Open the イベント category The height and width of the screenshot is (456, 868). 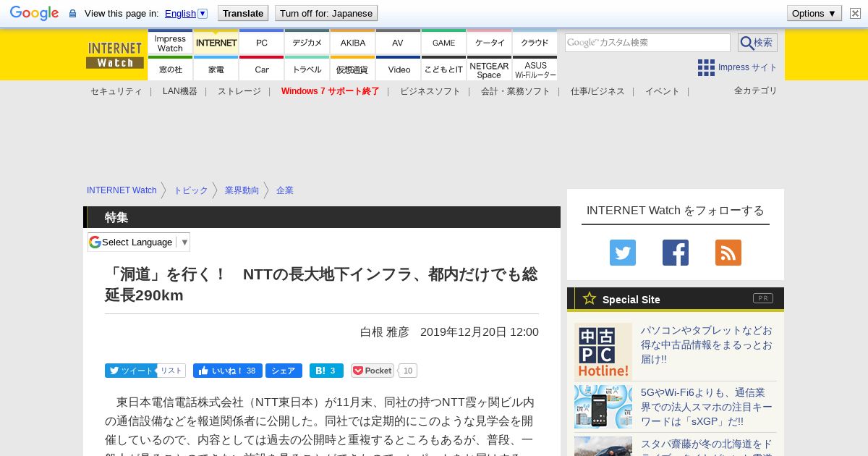(663, 91)
